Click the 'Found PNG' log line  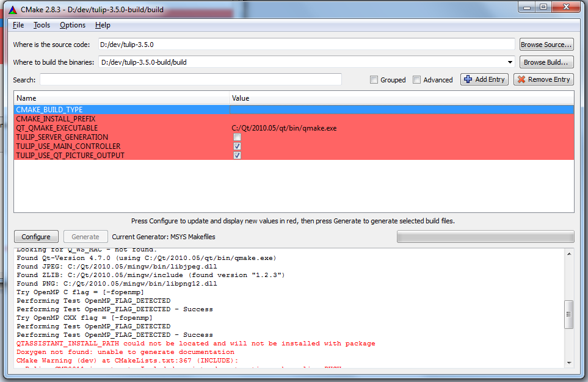[x=117, y=284]
